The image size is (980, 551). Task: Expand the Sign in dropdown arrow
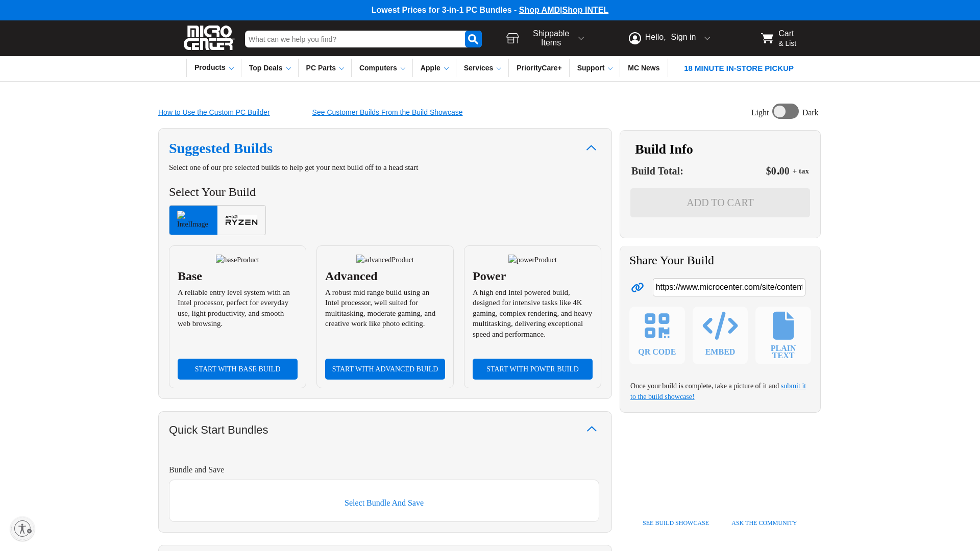[x=707, y=38]
